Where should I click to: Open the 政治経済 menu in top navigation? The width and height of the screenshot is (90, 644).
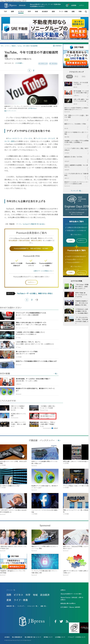point(45,11)
